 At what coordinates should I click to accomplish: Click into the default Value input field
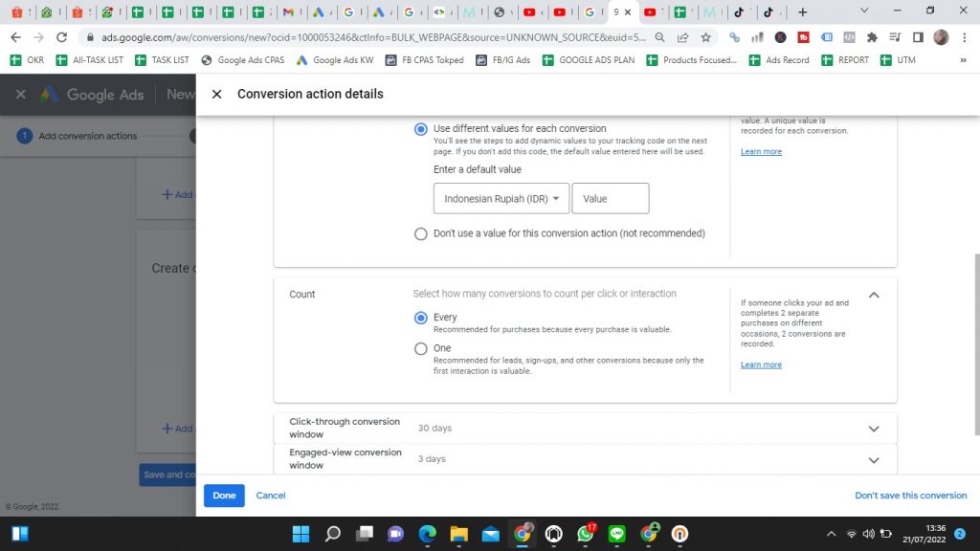(x=611, y=199)
